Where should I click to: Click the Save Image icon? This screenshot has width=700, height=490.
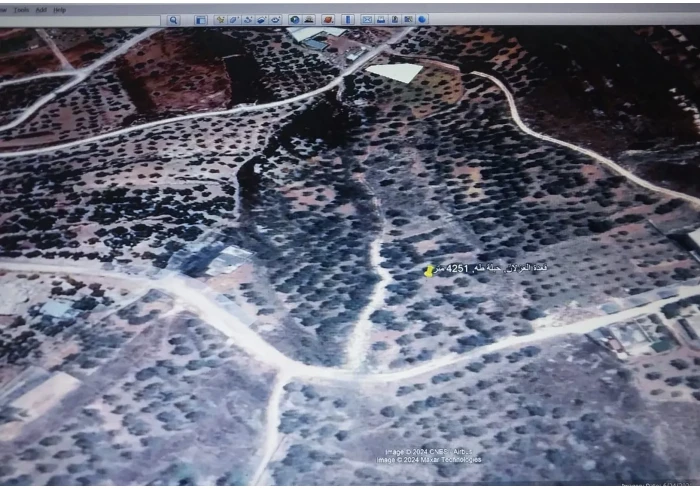tap(395, 20)
